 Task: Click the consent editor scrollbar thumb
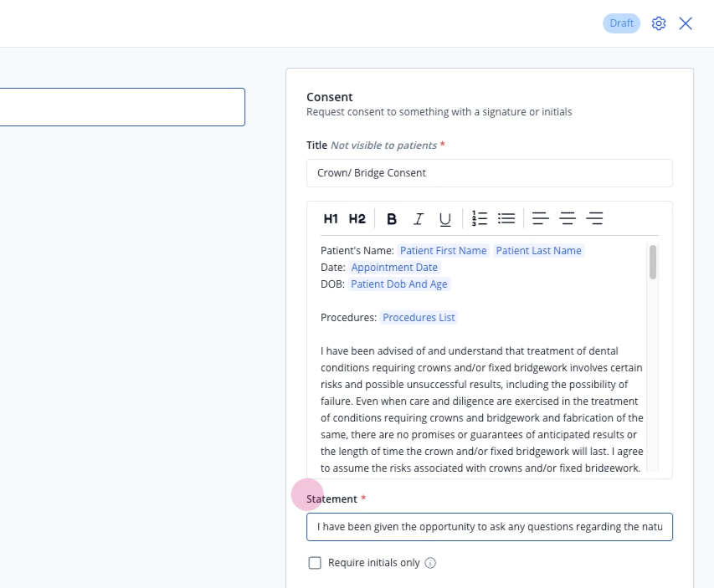coord(653,262)
